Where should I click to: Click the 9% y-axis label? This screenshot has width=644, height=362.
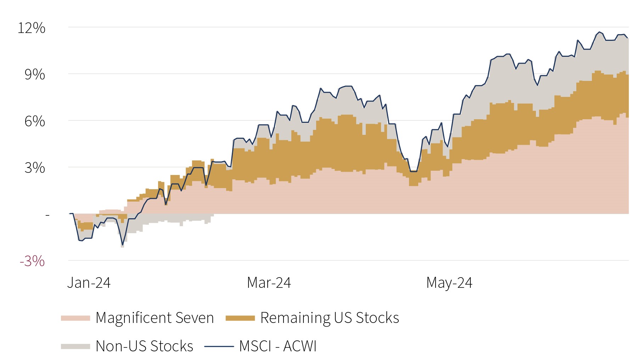[35, 75]
